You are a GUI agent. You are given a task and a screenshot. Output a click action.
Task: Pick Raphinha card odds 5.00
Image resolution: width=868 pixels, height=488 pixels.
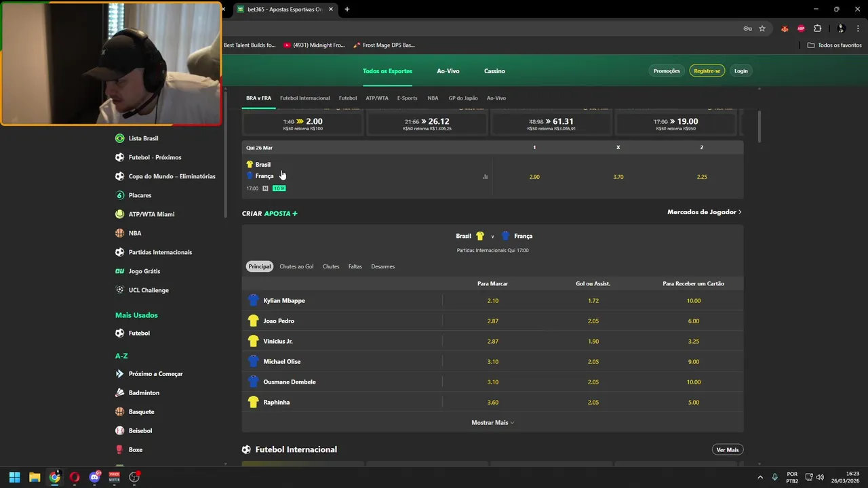coord(694,403)
